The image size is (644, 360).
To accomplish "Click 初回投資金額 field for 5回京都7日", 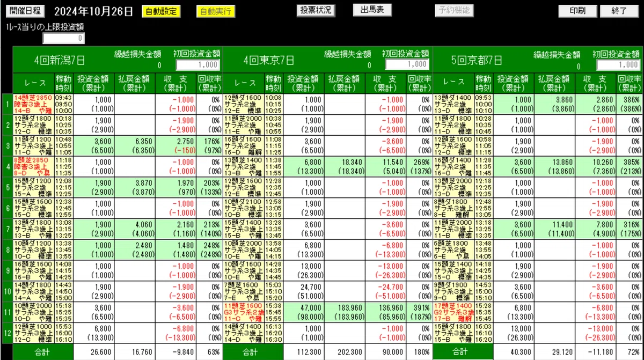I will 619,64.
